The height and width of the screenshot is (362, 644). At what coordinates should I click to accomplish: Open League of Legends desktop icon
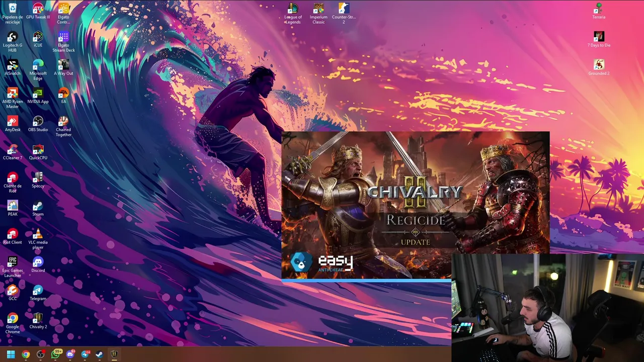pos(293,14)
